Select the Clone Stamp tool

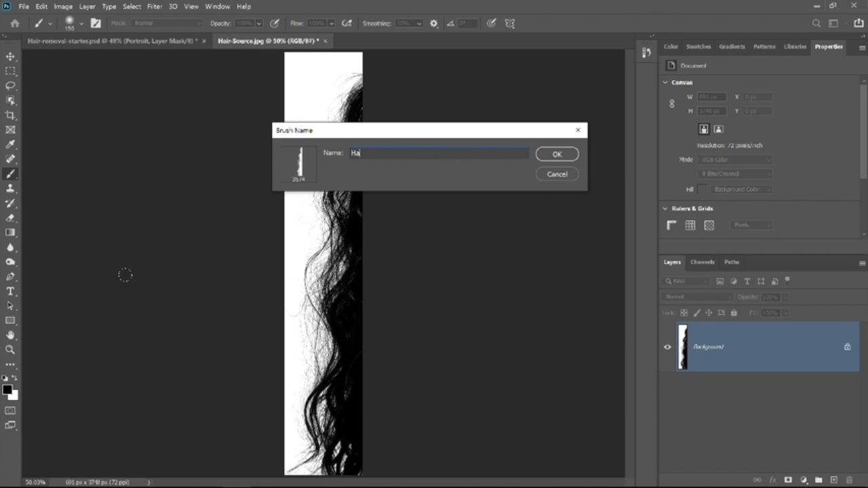(x=10, y=188)
